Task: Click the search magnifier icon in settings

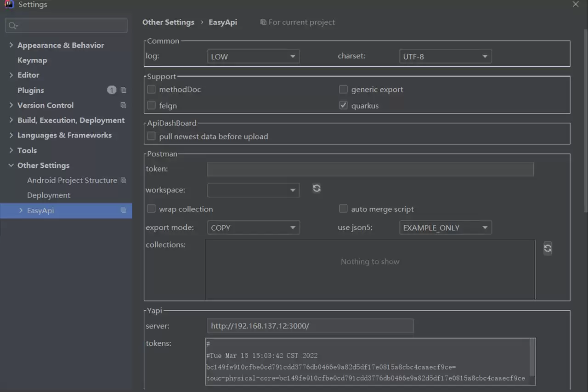Action: [13, 26]
